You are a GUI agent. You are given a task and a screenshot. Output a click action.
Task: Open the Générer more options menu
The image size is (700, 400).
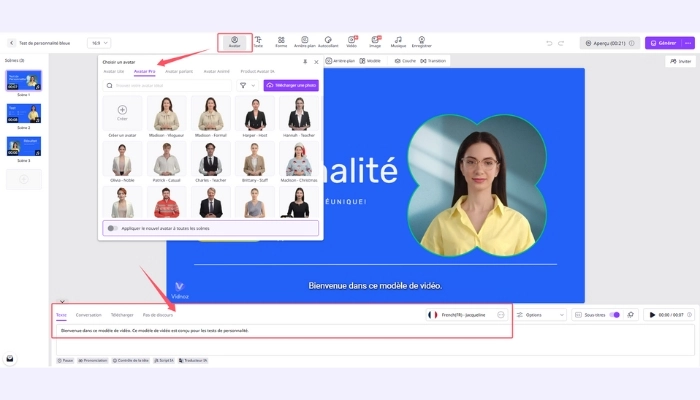tap(688, 43)
